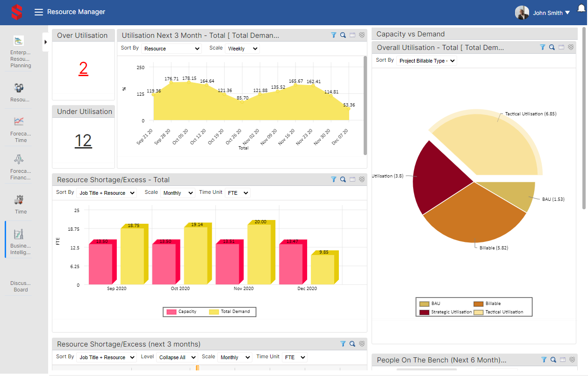588x376 pixels.
Task: Open Project Billable Type sort dropdown
Action: 426,61
